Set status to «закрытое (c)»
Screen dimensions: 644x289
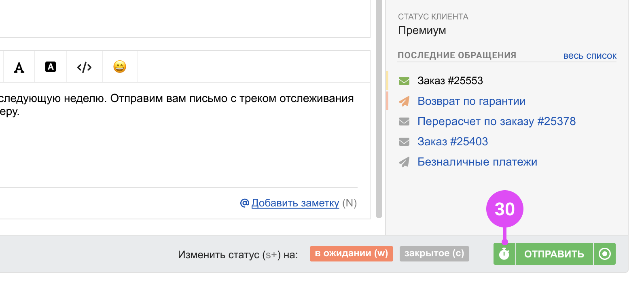[434, 254]
